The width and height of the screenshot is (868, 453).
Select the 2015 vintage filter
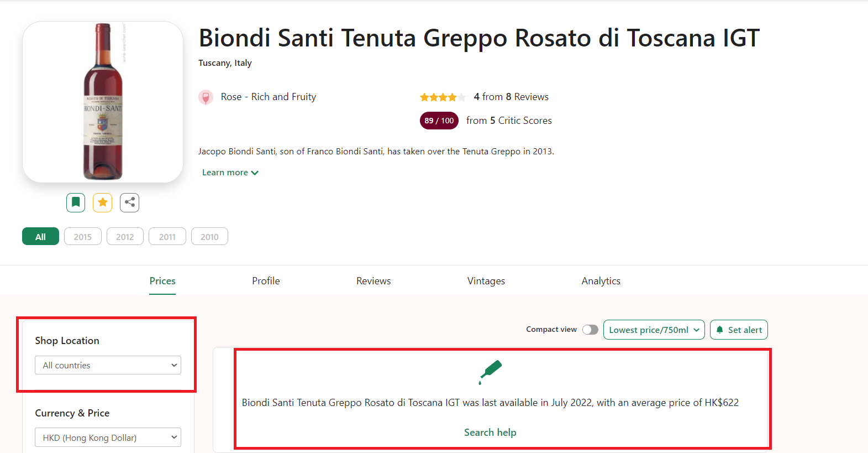[83, 237]
